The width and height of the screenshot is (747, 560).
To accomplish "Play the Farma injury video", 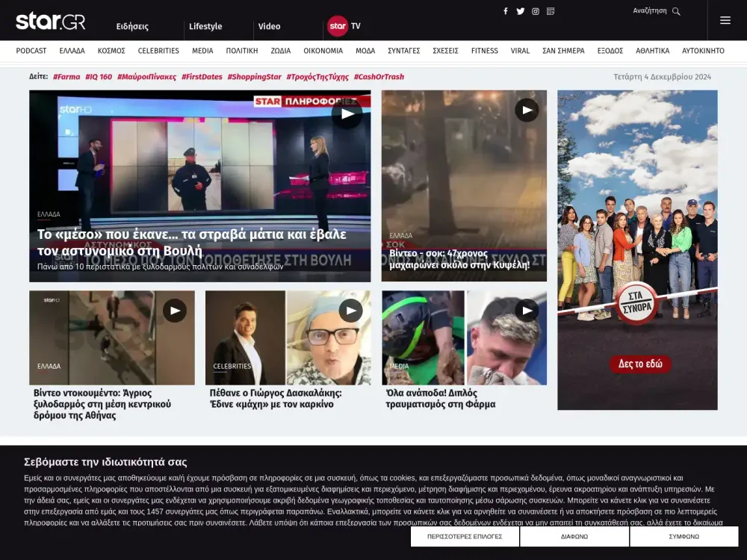I will click(x=527, y=311).
